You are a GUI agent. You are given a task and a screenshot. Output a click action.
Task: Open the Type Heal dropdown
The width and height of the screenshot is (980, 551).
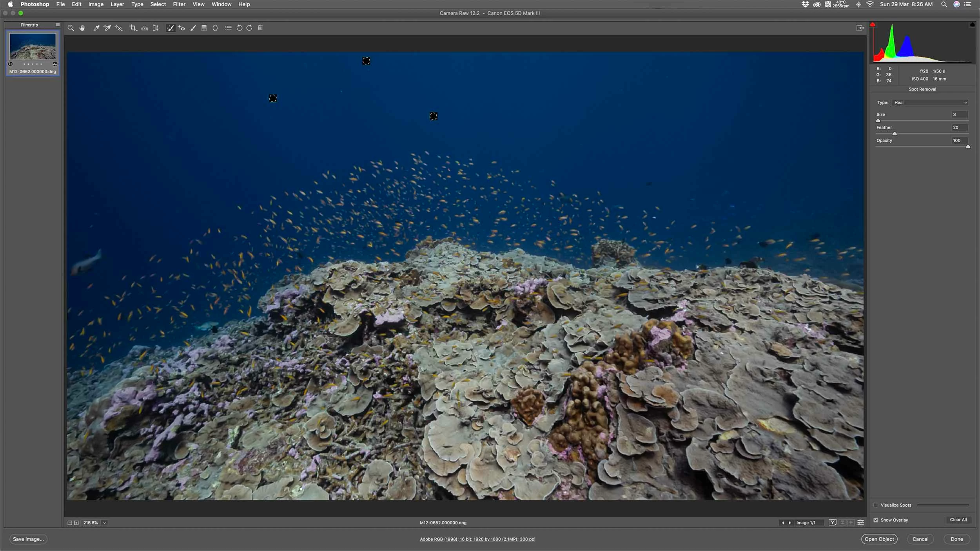930,103
